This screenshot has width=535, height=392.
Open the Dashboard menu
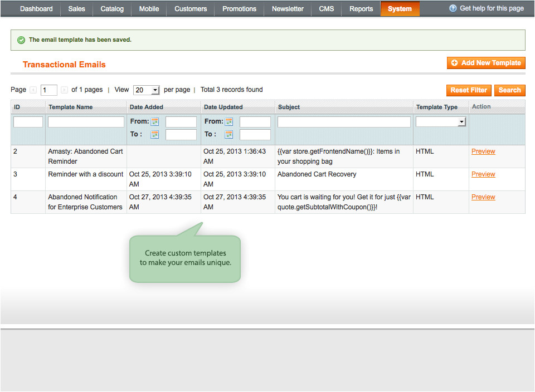click(36, 9)
